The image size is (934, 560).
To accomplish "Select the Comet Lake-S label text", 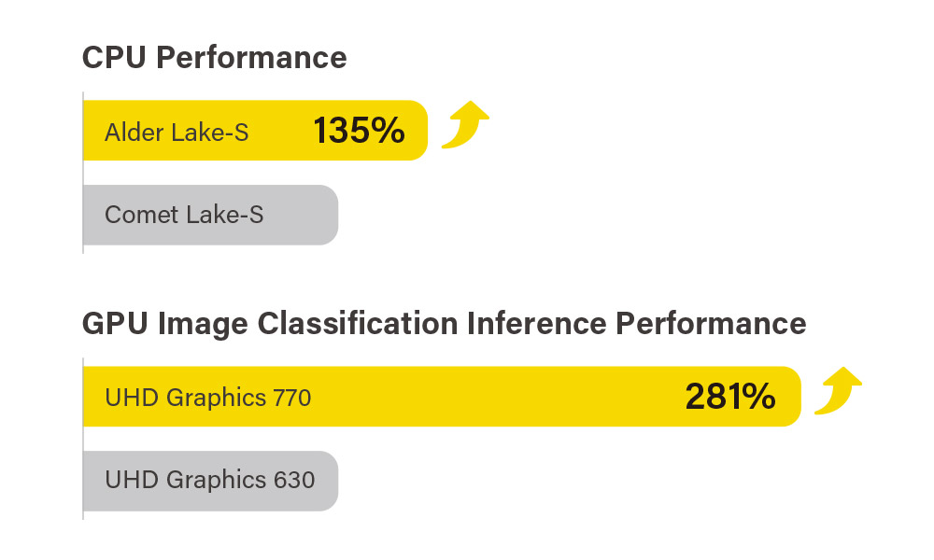I will click(184, 215).
